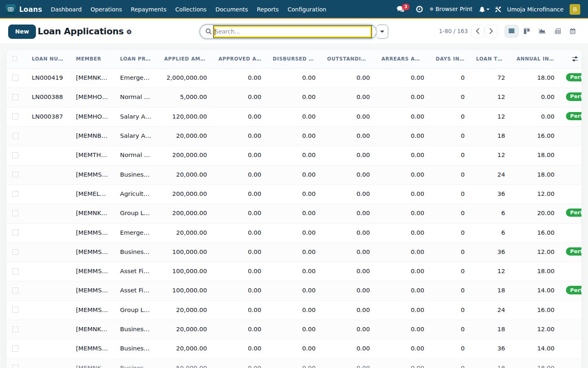Click the [MEMNB... member cell

(91, 136)
